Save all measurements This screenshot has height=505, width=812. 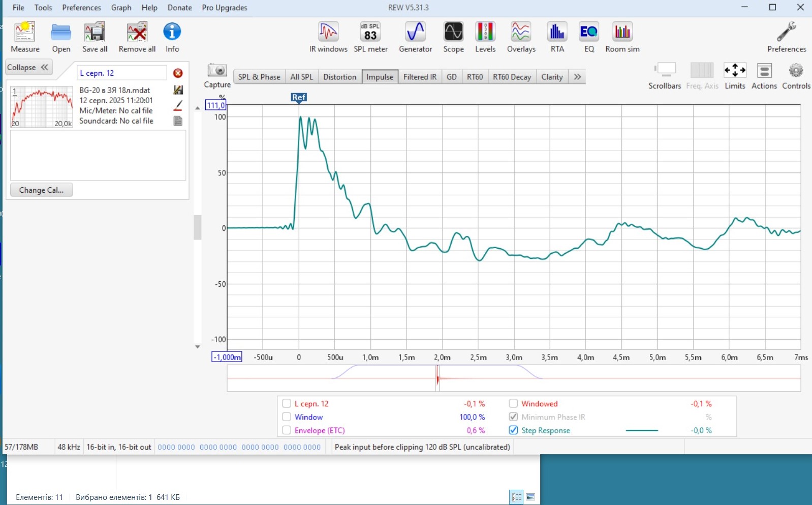[95, 37]
